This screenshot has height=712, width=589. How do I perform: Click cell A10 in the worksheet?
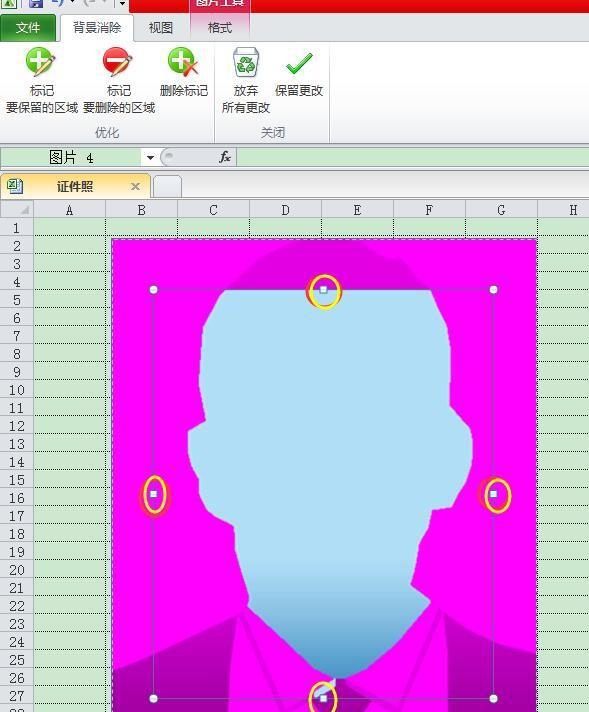[69, 390]
